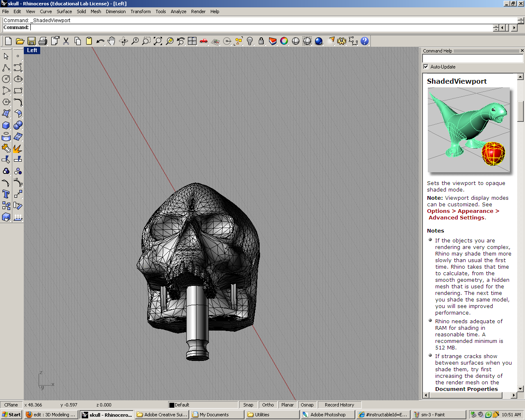Viewport: 525px width, 420px height.
Task: Select the Text object tool
Action: pyautogui.click(x=6, y=194)
